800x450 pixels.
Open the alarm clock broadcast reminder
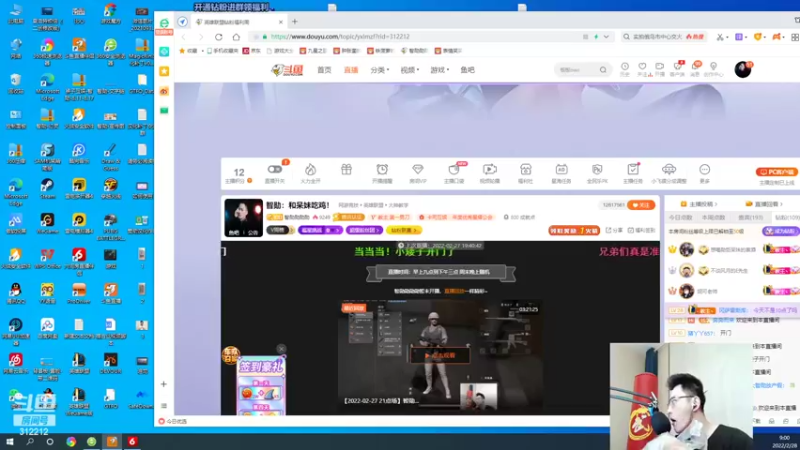(x=382, y=172)
